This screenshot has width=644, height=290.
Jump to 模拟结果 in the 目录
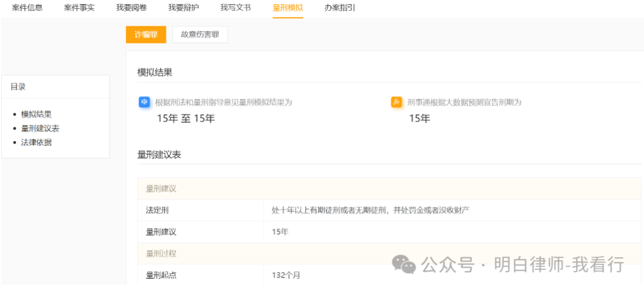[36, 114]
